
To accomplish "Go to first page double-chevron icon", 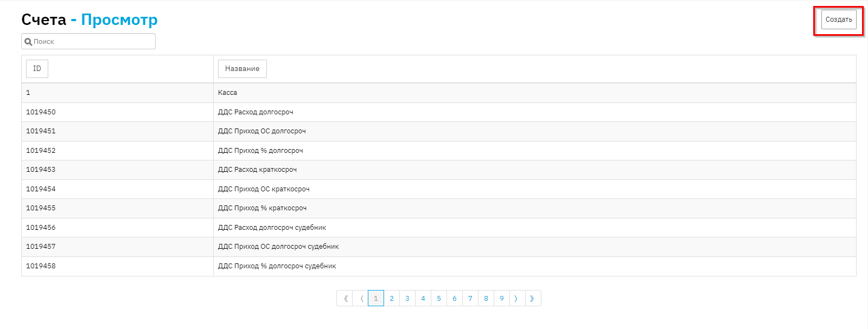I will (345, 299).
